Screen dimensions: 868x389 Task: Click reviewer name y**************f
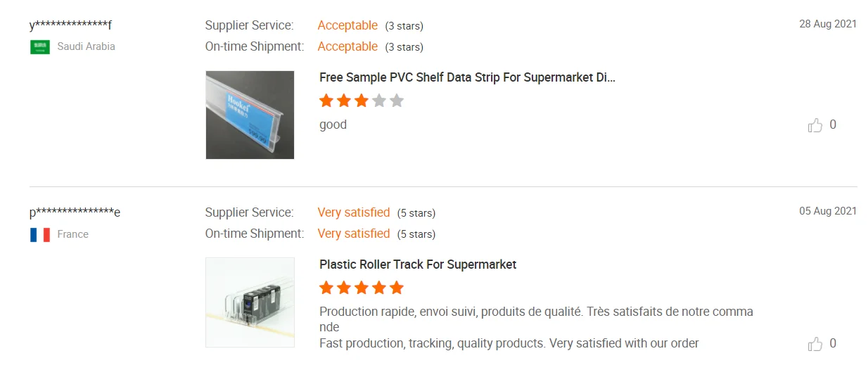[x=70, y=25]
